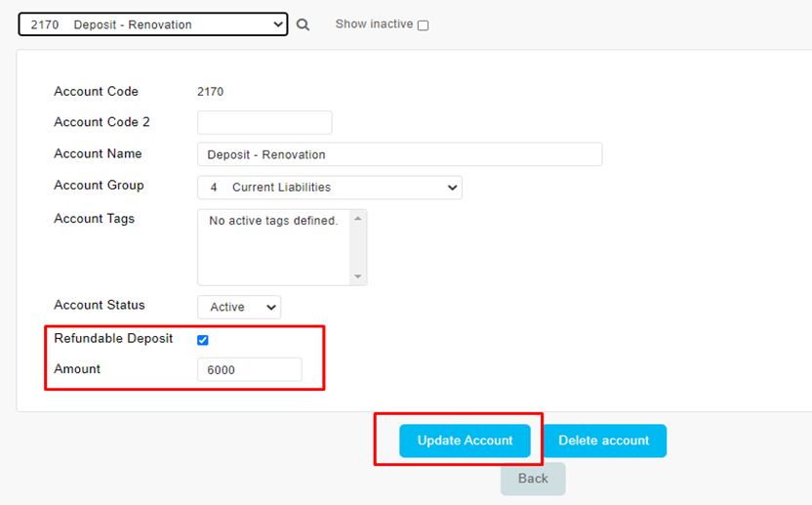Viewport: 812px width, 505px height.
Task: Click Account Tags scrollbar up arrow
Action: pos(358,219)
